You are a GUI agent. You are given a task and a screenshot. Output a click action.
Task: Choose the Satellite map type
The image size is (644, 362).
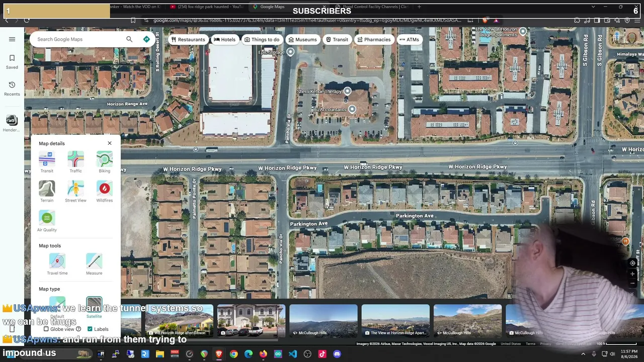click(x=94, y=308)
